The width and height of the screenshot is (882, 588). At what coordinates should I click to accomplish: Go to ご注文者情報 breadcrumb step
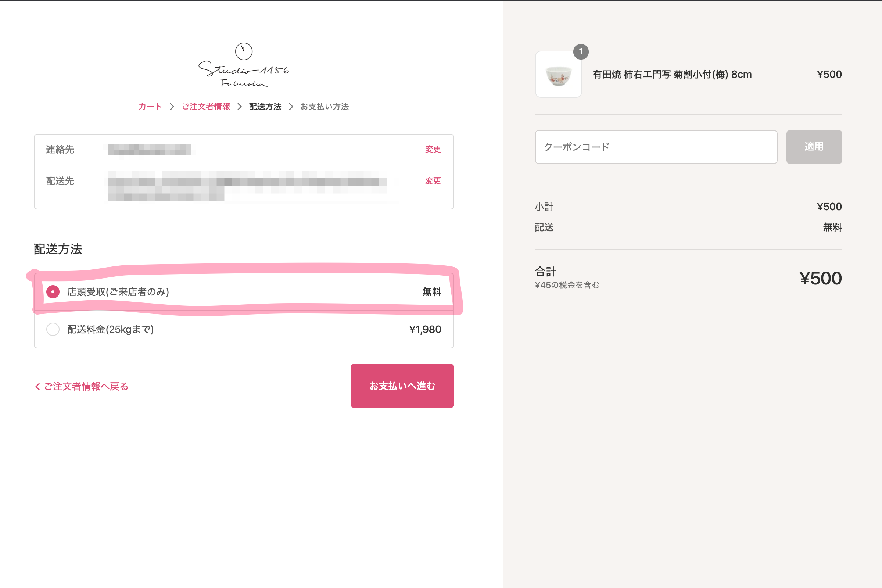tap(206, 107)
